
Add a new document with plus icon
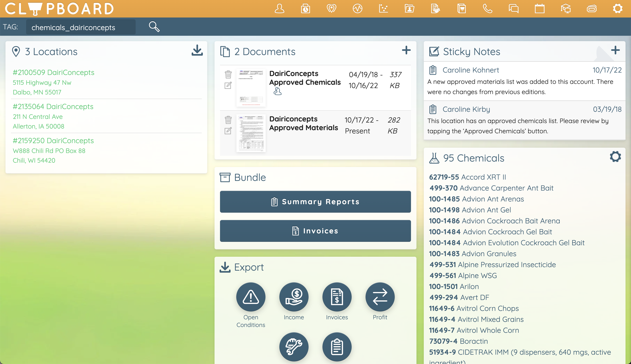click(406, 50)
